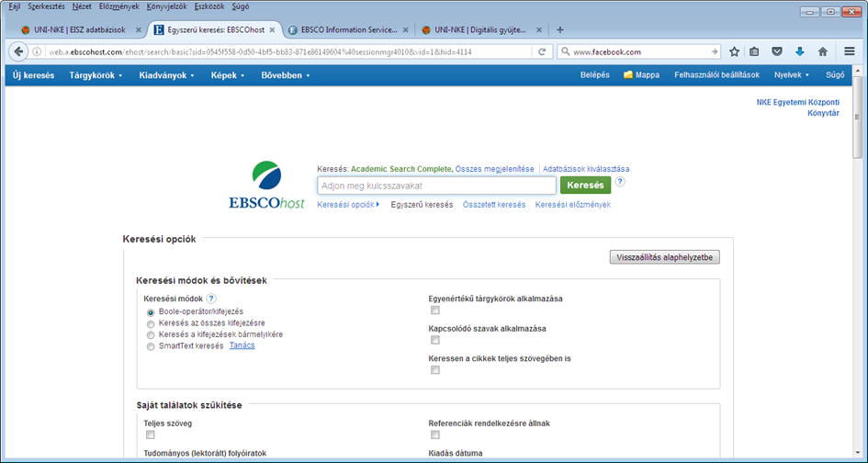Viewport: 868px width, 463px height.
Task: Select Keresés az összes kifejezésre option
Action: 151,324
